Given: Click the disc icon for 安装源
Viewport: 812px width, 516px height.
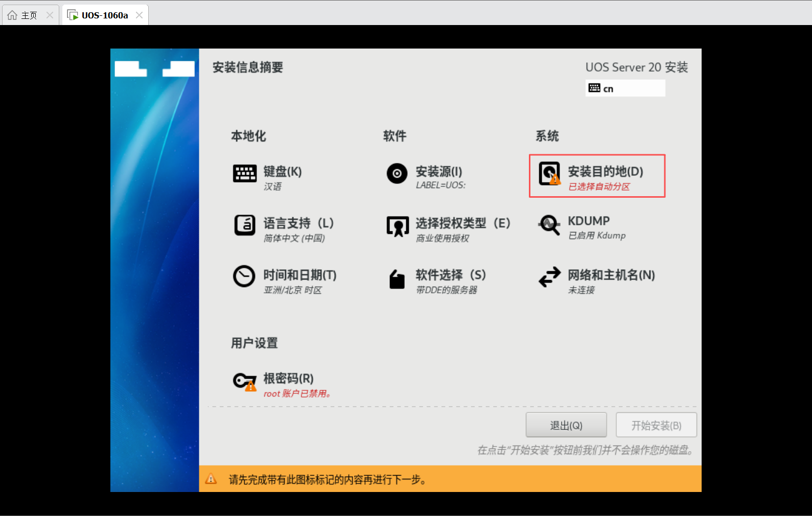Looking at the screenshot, I should [x=397, y=174].
